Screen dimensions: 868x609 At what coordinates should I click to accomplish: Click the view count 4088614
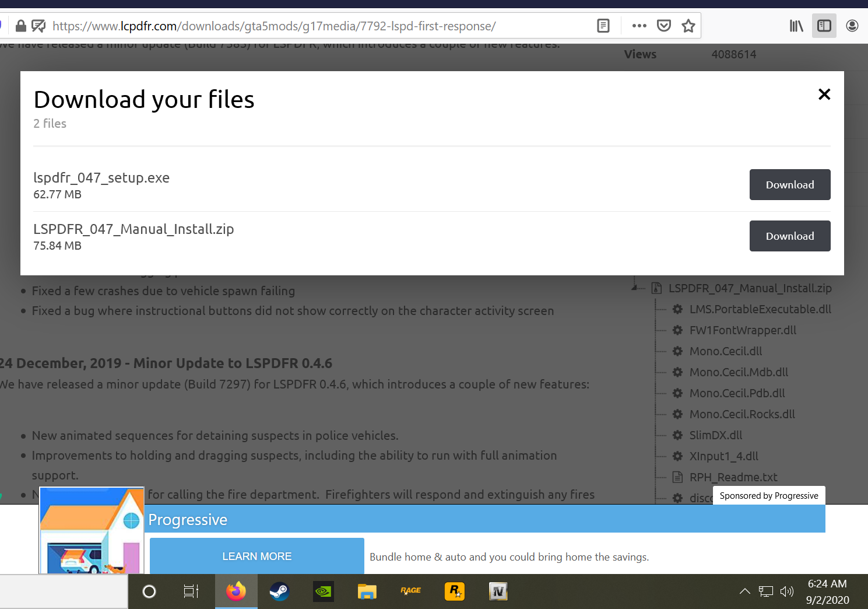[734, 54]
